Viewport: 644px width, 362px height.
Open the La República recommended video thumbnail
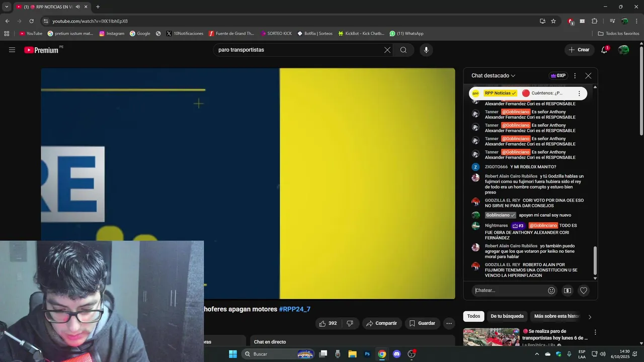pyautogui.click(x=491, y=337)
